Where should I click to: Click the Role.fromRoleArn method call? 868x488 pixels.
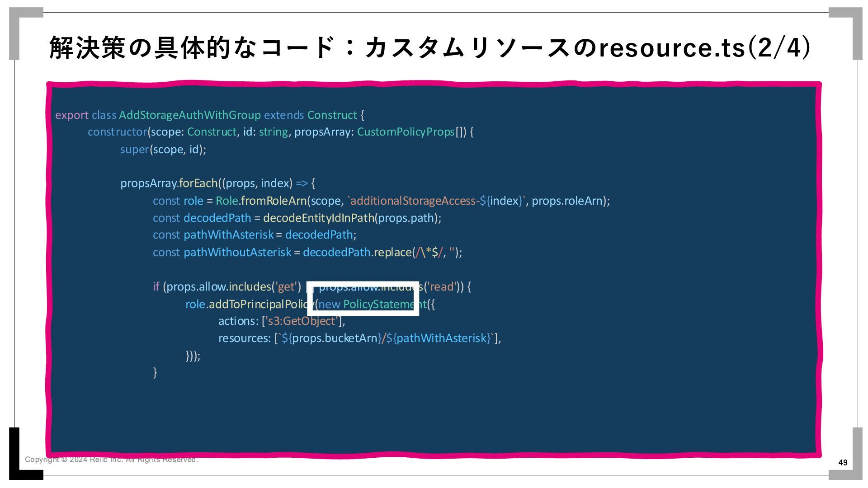(x=261, y=201)
